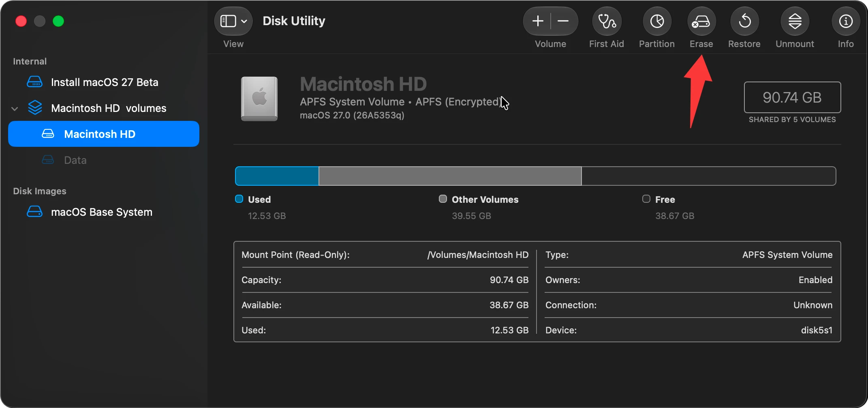Zoom window with green button

click(58, 21)
